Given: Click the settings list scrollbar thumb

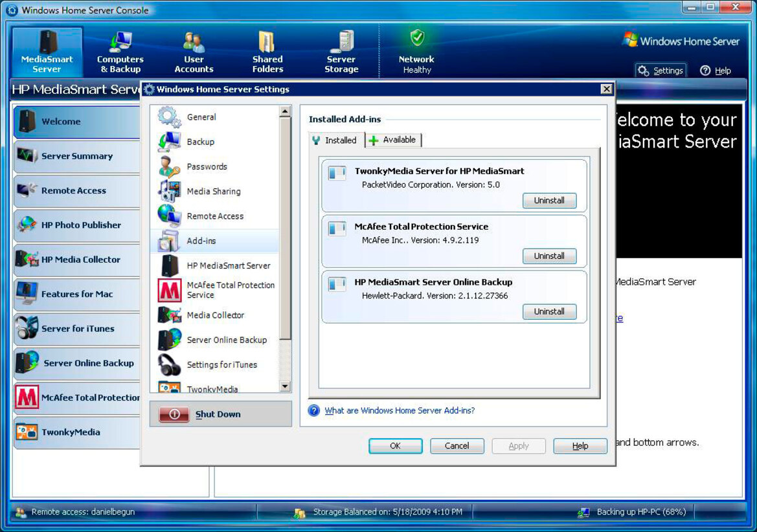Looking at the screenshot, I should [x=285, y=228].
